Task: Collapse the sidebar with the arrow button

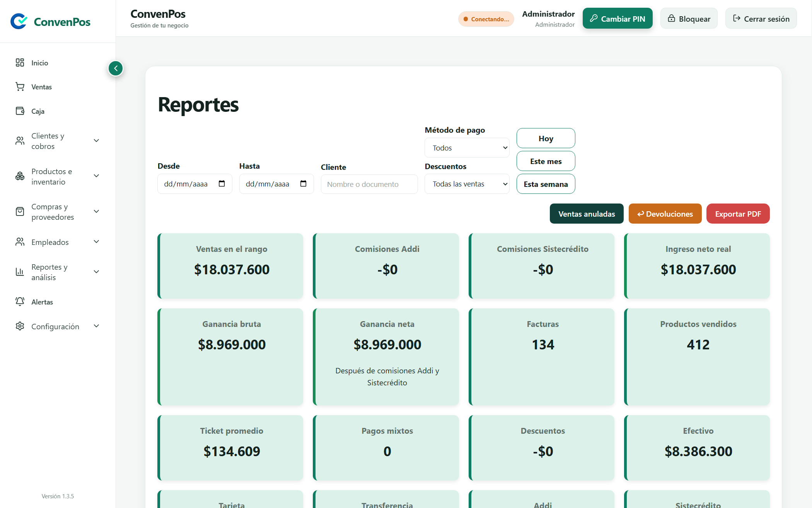Action: [x=116, y=68]
